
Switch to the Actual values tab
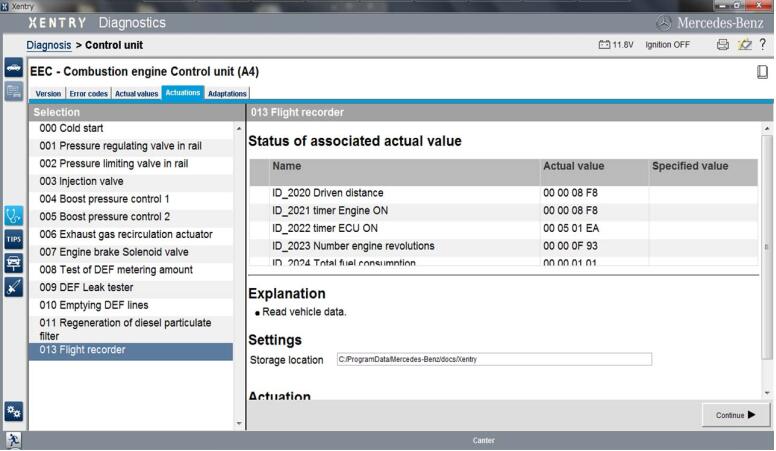coord(136,94)
